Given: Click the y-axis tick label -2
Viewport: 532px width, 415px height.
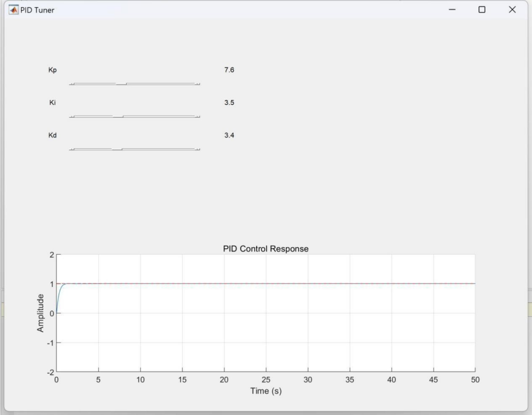Looking at the screenshot, I should tap(50, 372).
